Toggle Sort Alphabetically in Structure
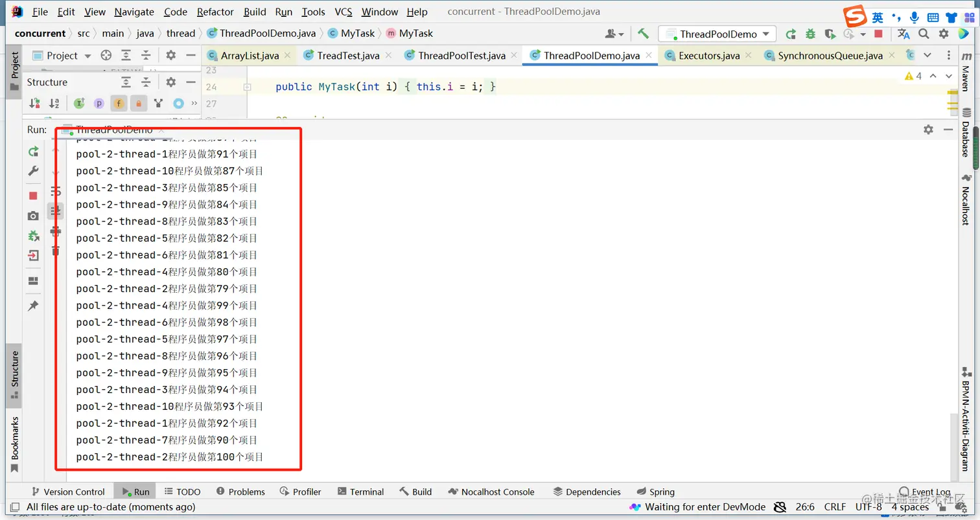Screen dimensions: 980x520 point(54,103)
